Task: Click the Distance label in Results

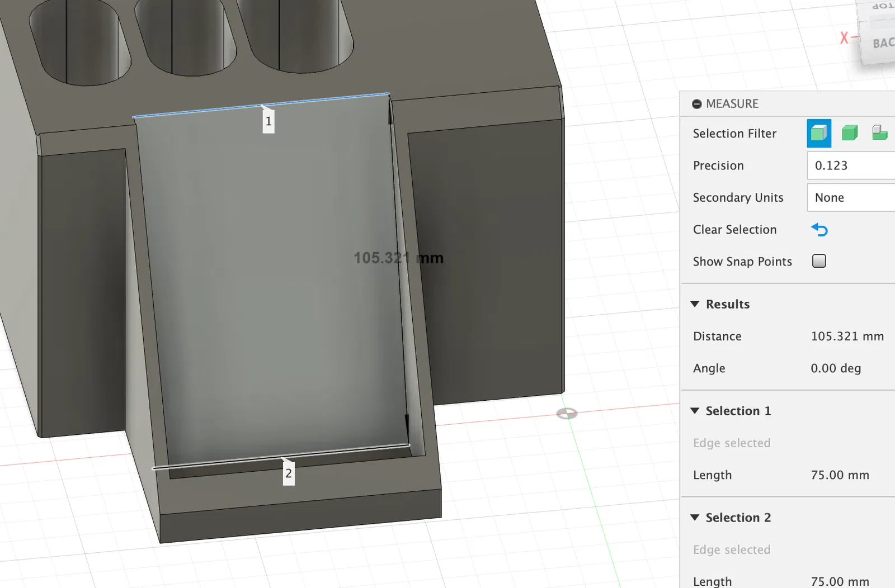Action: [x=717, y=336]
